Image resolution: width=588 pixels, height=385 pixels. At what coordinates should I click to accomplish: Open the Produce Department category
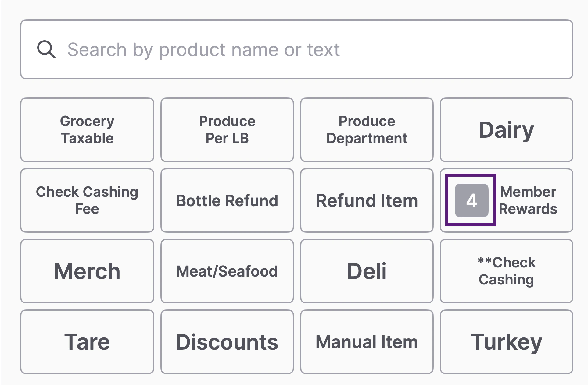[x=367, y=130]
